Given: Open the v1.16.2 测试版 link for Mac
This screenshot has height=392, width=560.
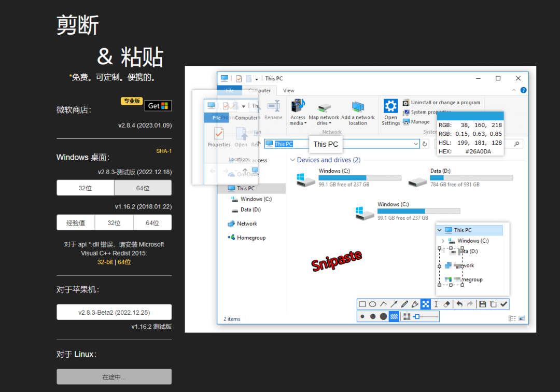Looking at the screenshot, I should [151, 326].
